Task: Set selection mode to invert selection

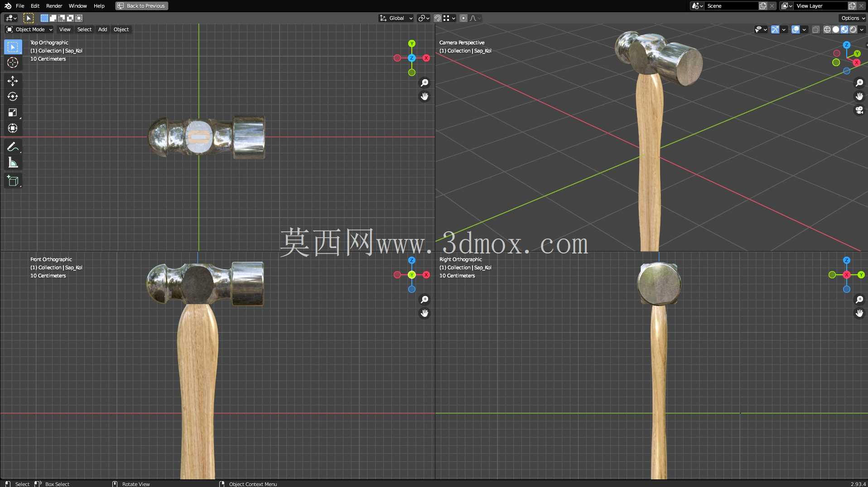Action: point(70,18)
